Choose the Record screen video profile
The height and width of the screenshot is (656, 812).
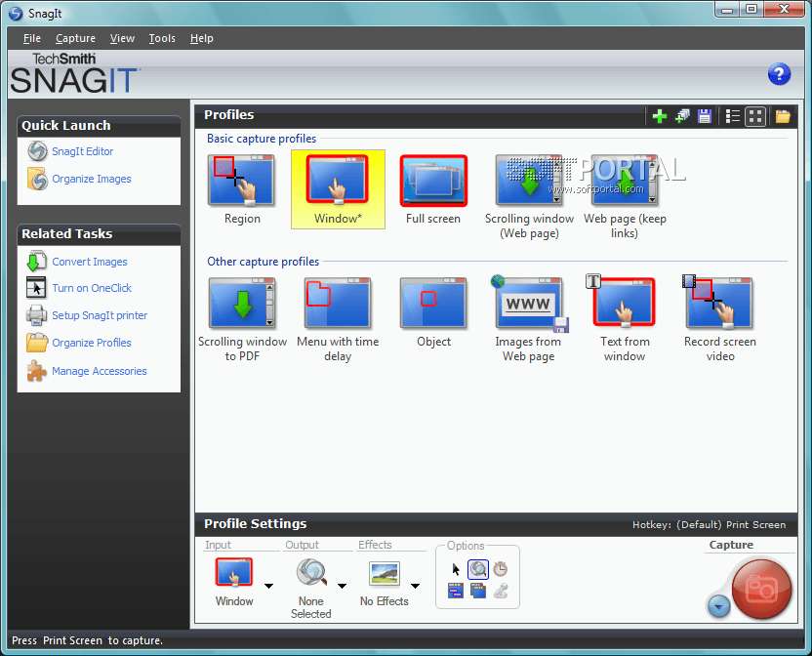(719, 319)
